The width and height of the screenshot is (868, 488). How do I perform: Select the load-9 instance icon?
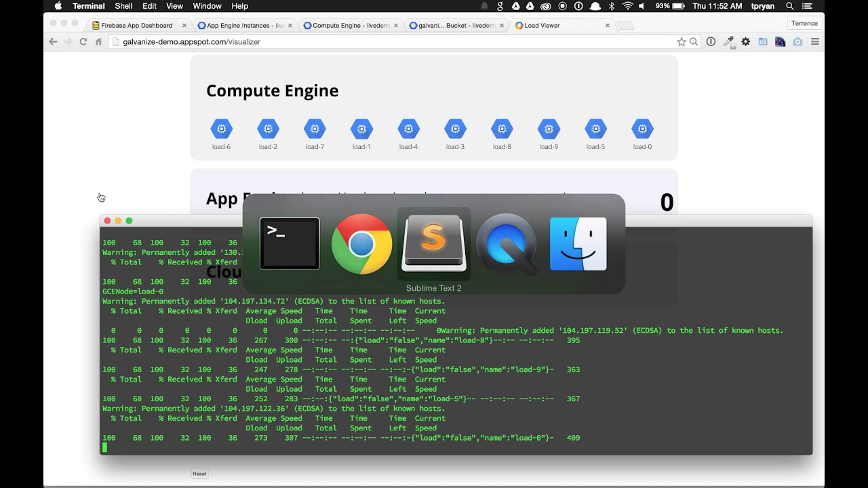549,129
